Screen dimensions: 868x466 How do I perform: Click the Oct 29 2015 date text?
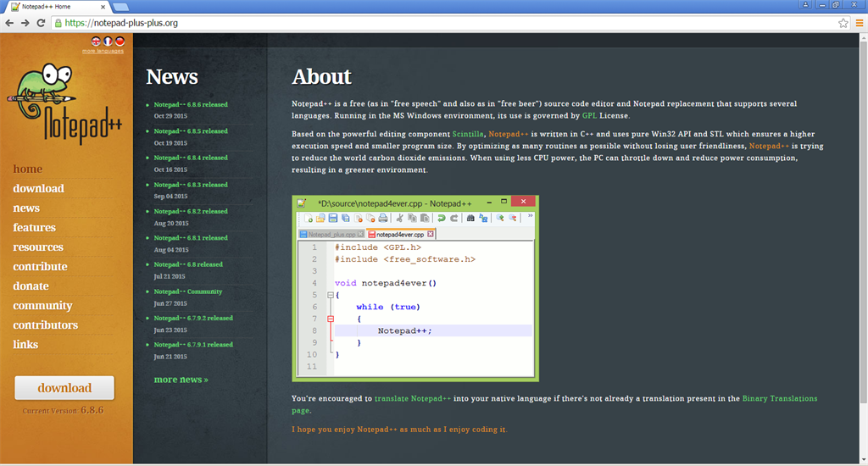(170, 116)
